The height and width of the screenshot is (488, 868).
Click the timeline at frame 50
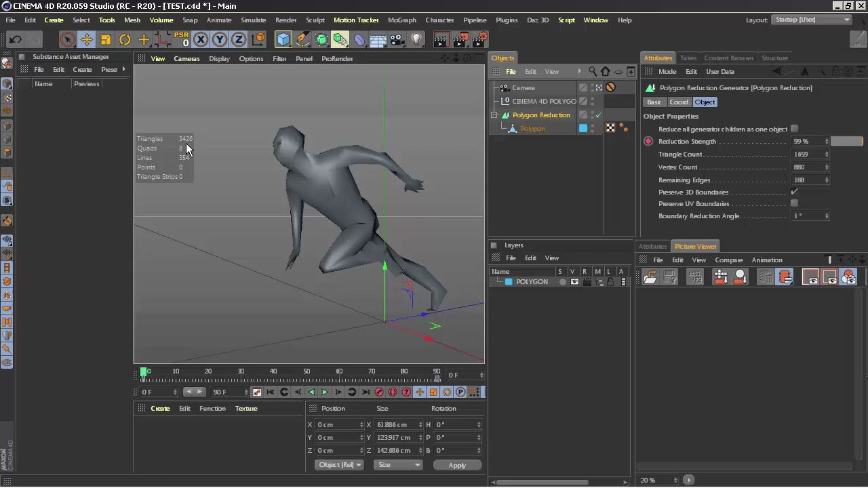(x=307, y=372)
